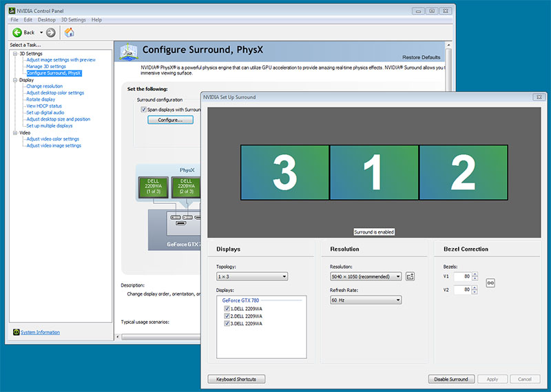This screenshot has width=551, height=392.
Task: Select display 2 in the Surround preview
Action: coord(463,172)
